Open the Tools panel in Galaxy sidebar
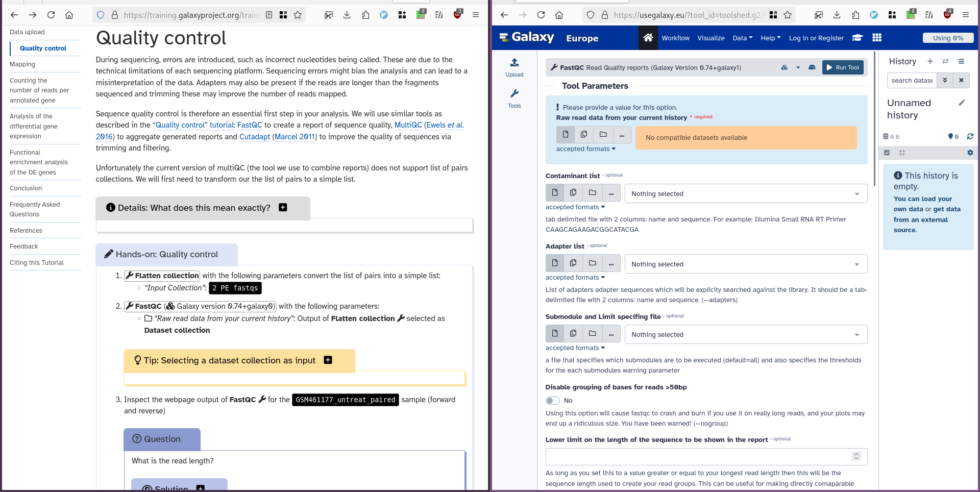The image size is (980, 492). (514, 99)
